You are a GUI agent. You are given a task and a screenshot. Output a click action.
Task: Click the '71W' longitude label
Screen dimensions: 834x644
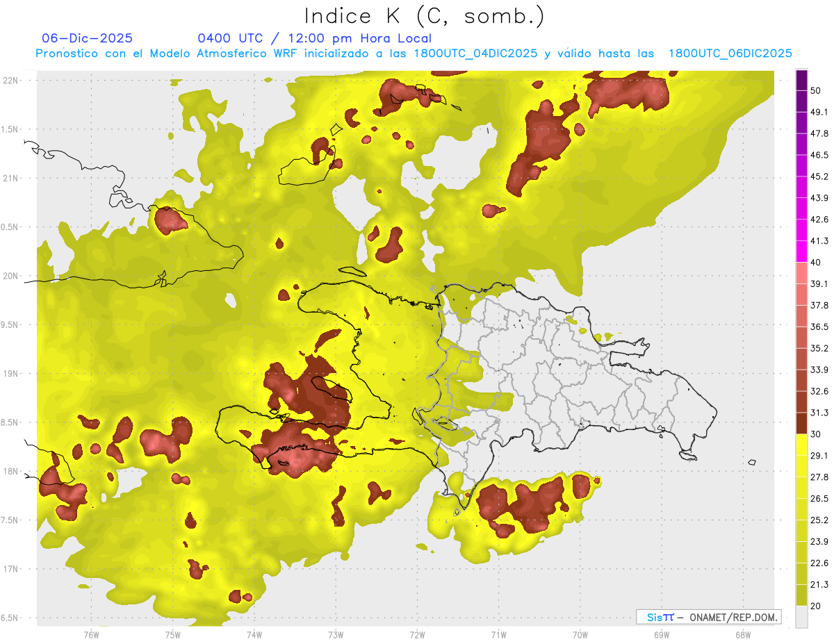pos(498,634)
